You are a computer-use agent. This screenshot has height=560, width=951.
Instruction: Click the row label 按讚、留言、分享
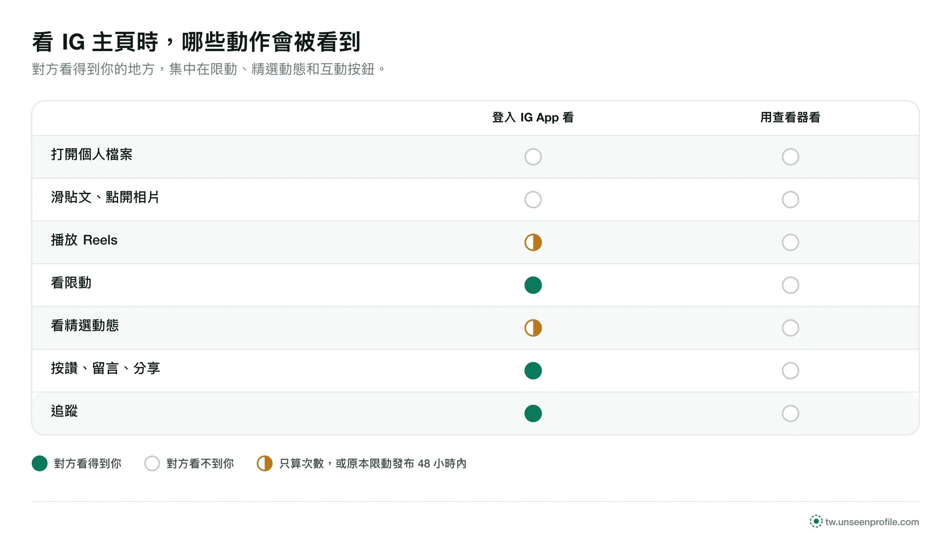tap(105, 368)
